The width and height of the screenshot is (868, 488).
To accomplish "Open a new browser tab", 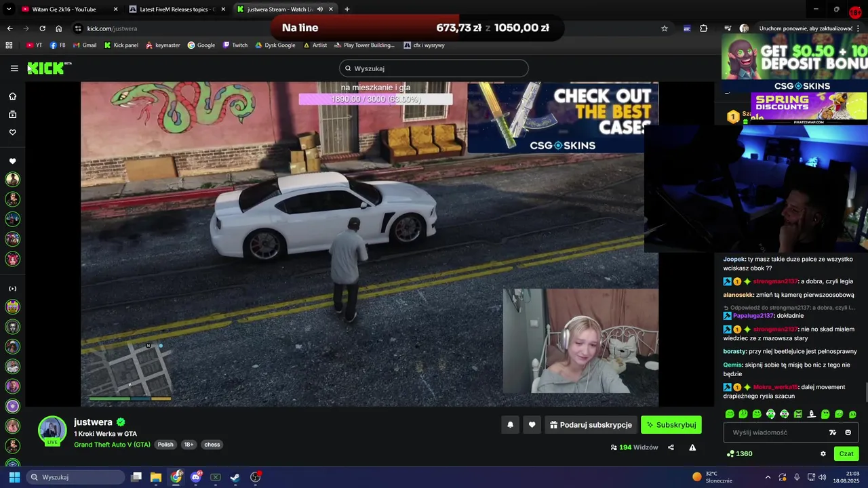I will pyautogui.click(x=347, y=9).
